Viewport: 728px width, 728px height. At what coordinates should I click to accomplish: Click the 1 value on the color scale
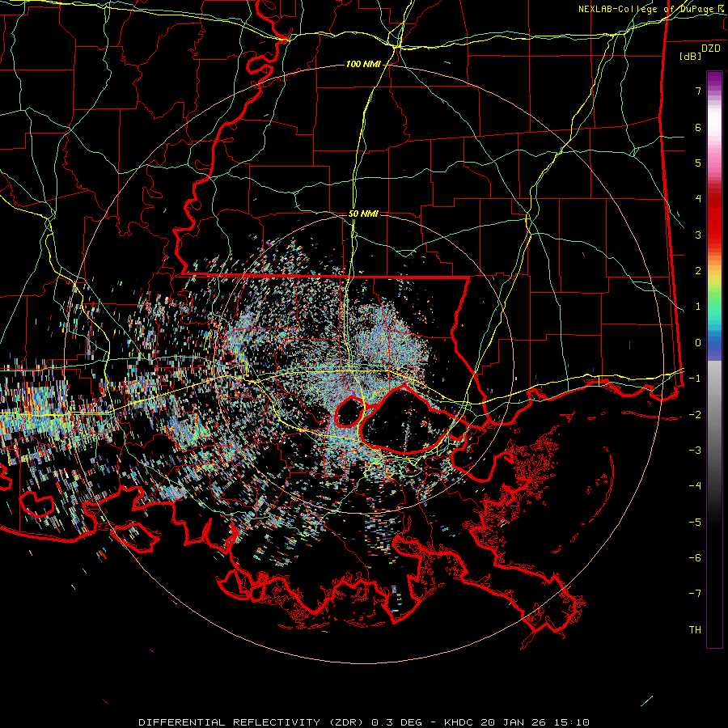698,307
